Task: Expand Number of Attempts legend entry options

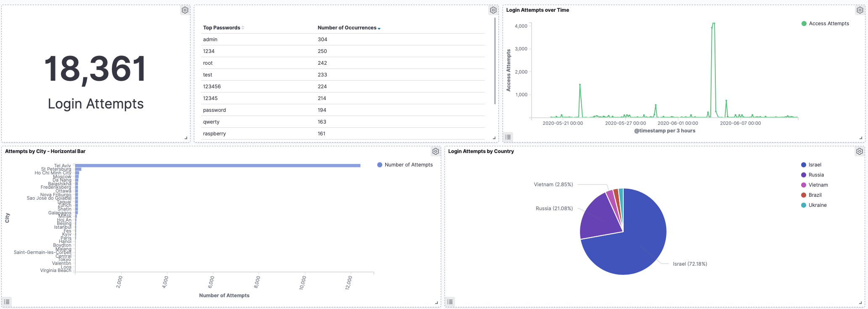Action: tap(408, 165)
